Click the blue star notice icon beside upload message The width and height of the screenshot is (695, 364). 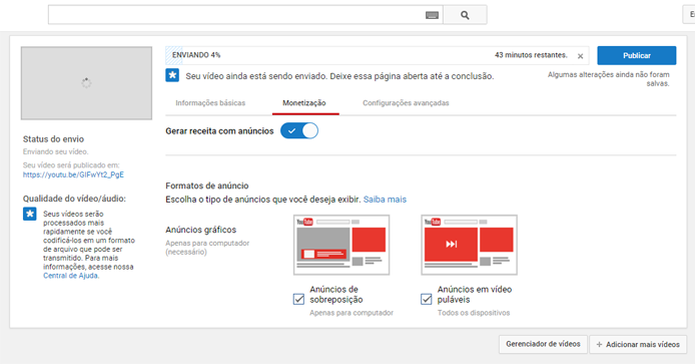pos(172,75)
